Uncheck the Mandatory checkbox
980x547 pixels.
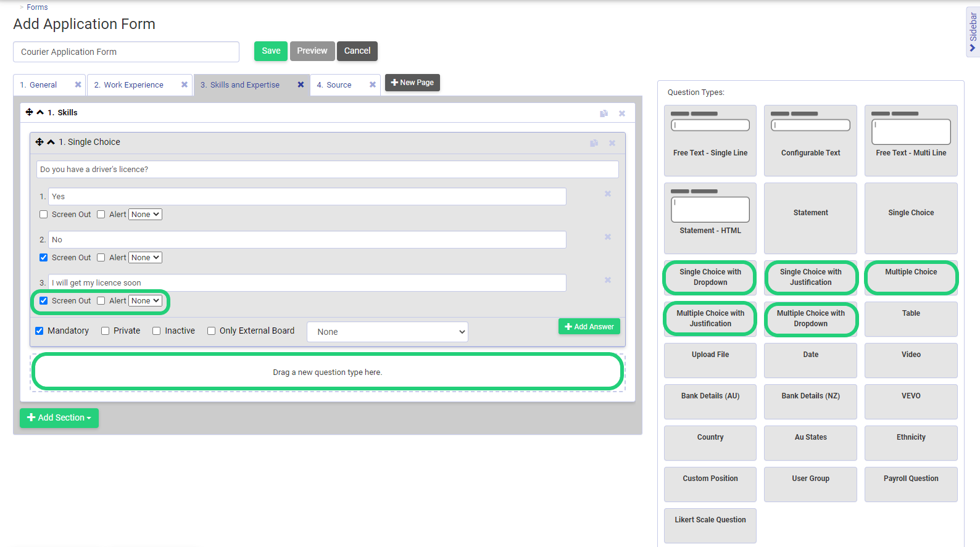click(39, 331)
